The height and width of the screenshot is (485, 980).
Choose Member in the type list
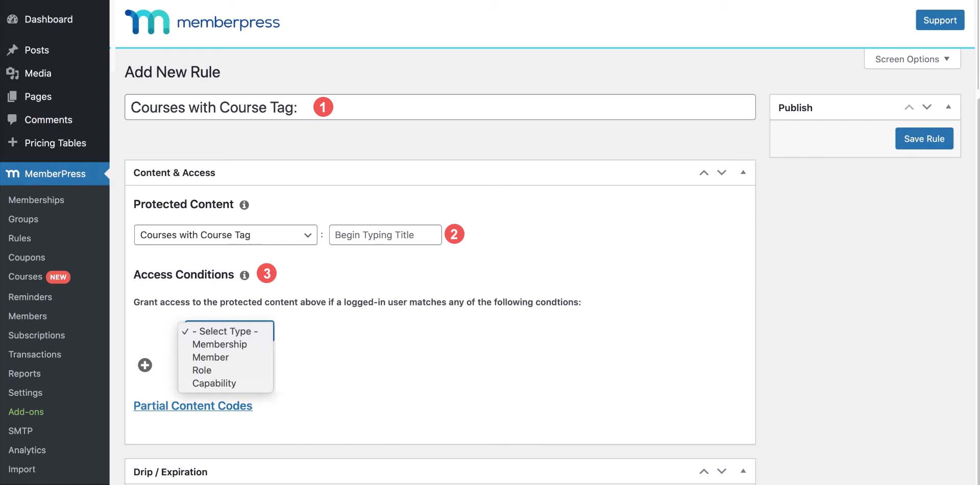[x=210, y=358]
